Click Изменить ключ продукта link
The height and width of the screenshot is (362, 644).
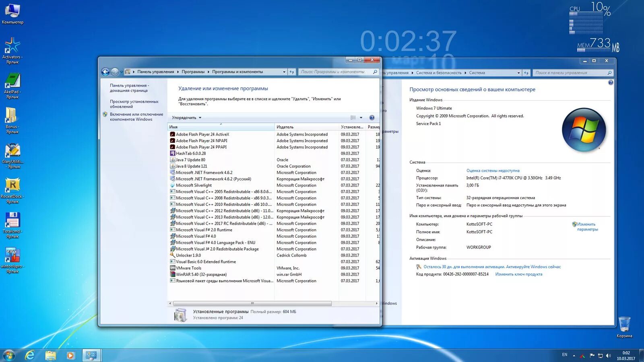(x=518, y=274)
